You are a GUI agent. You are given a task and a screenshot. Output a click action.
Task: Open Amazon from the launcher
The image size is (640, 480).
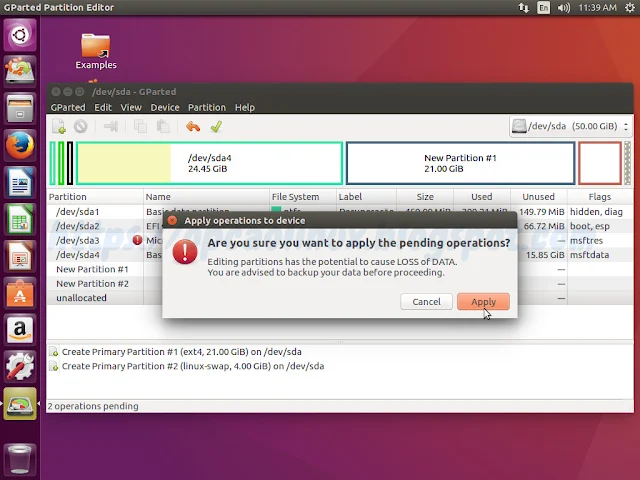20,330
